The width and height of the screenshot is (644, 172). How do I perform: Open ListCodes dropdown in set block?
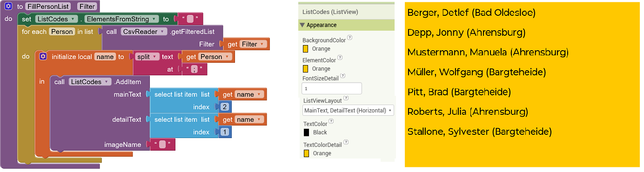[56, 19]
